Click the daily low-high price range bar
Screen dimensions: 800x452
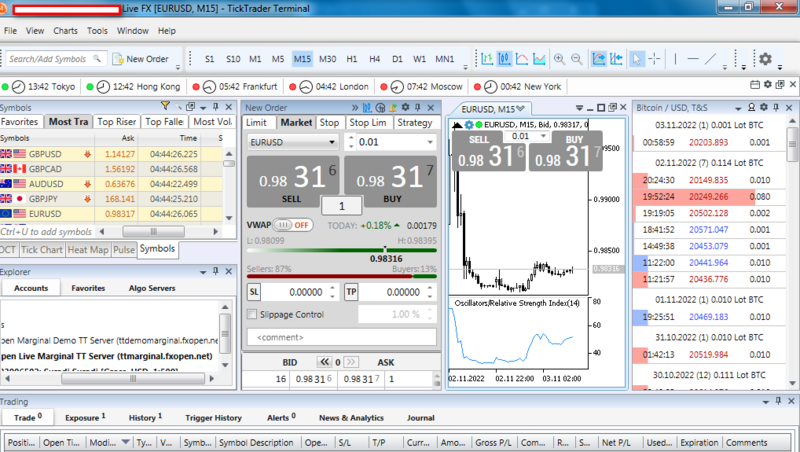(342, 250)
